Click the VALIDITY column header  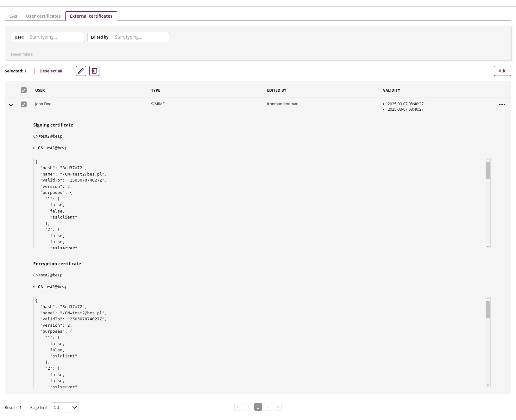(x=392, y=90)
